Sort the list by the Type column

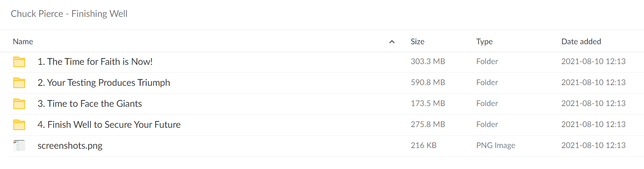click(484, 42)
